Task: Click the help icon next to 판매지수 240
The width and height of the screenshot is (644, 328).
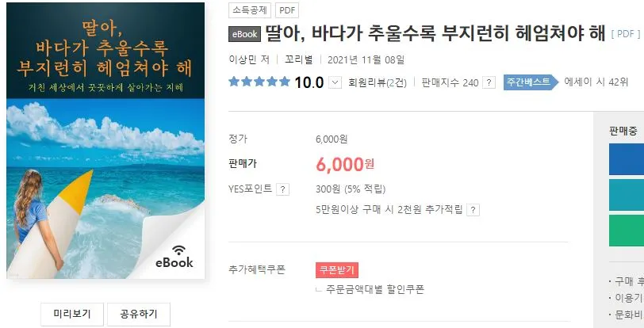Action: pyautogui.click(x=489, y=83)
